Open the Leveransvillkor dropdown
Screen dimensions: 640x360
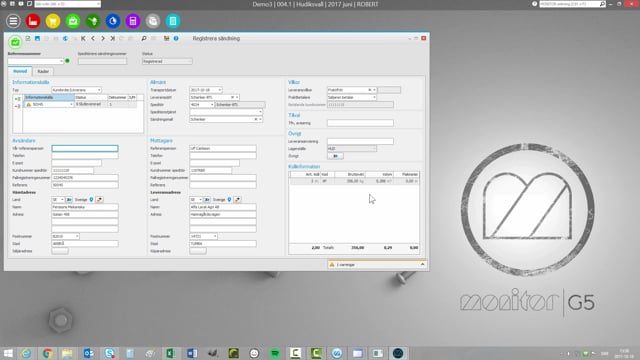pos(374,90)
